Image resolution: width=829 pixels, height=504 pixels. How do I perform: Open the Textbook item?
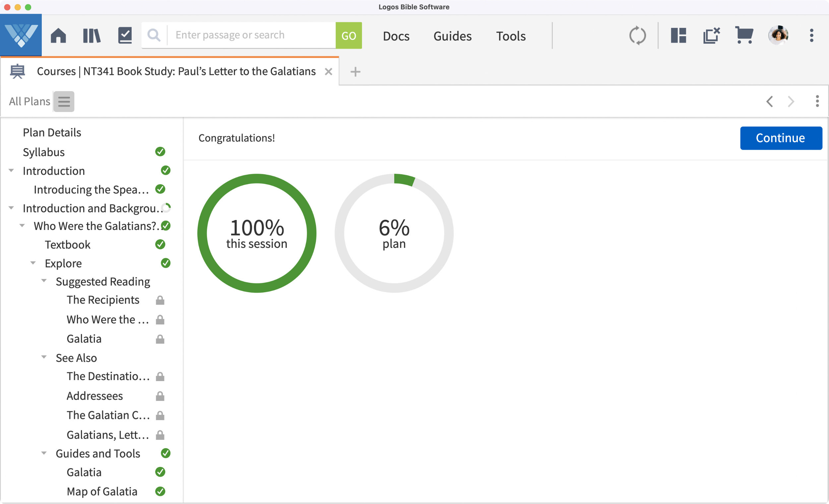coord(68,245)
